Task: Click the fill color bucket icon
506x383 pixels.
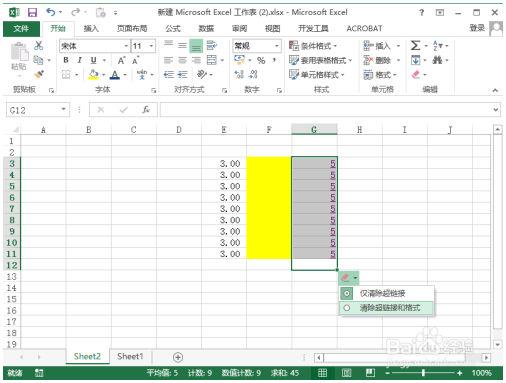Action: tap(93, 75)
